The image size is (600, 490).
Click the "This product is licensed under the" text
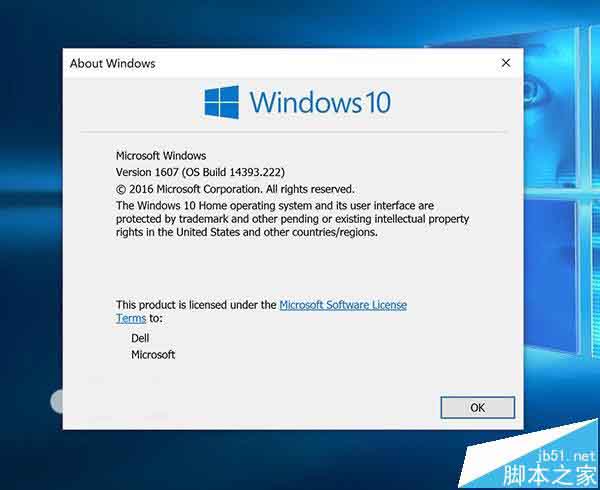(x=196, y=305)
